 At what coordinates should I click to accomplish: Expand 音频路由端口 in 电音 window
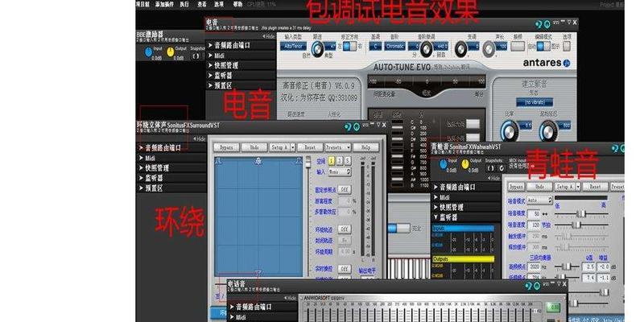pyautogui.click(x=240, y=45)
